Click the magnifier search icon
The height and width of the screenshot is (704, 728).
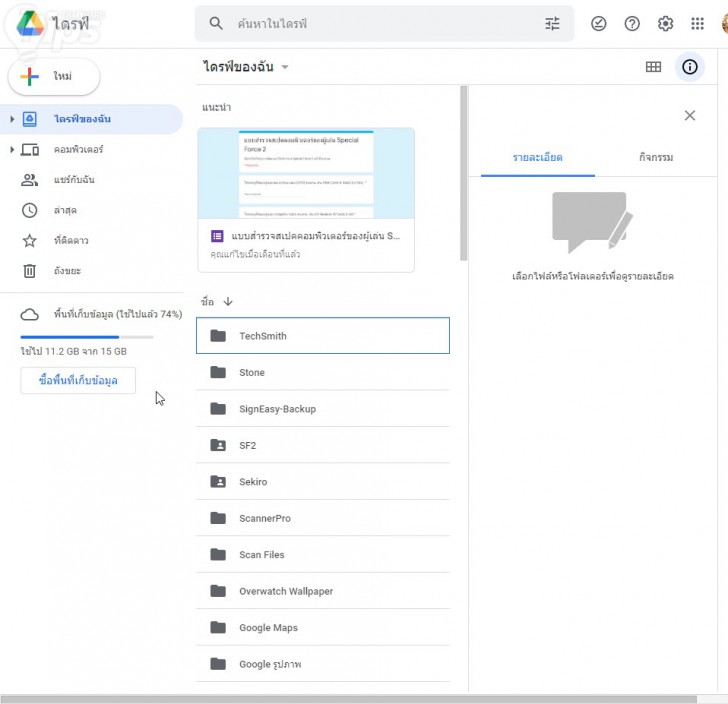click(216, 23)
